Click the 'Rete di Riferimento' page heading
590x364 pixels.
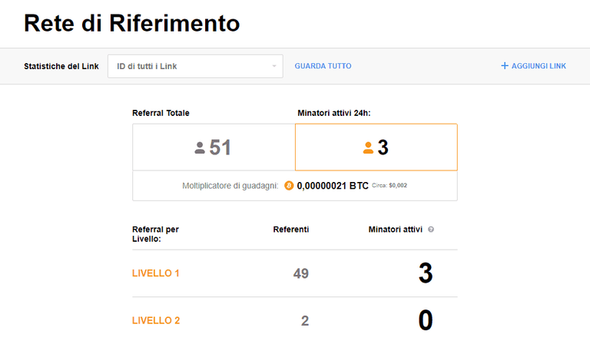[131, 23]
